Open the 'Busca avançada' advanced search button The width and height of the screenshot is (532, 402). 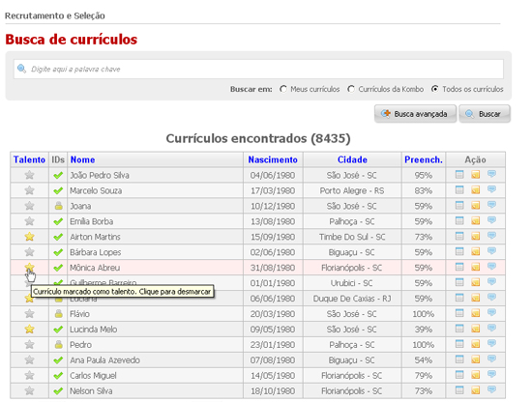pyautogui.click(x=415, y=114)
